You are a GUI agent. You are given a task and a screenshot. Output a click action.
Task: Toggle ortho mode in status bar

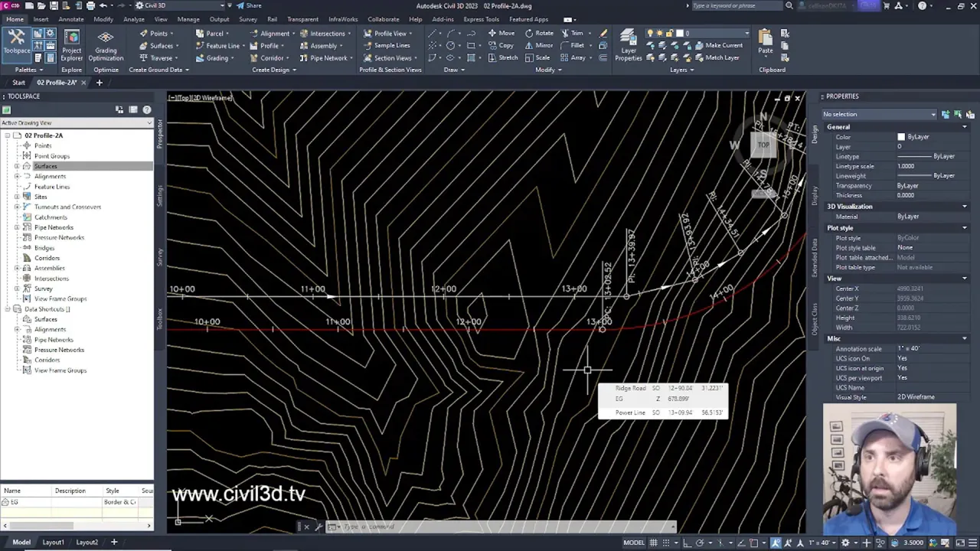686,543
